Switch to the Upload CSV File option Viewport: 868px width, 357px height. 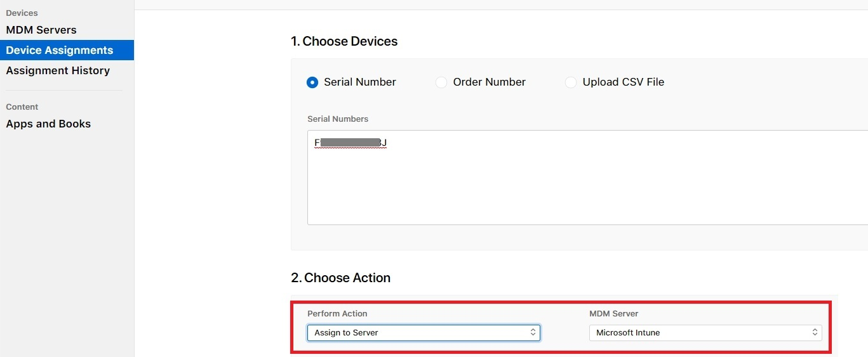tap(571, 82)
